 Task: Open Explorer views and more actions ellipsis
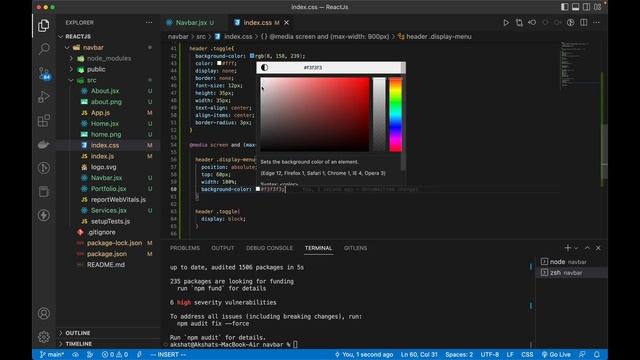149,22
